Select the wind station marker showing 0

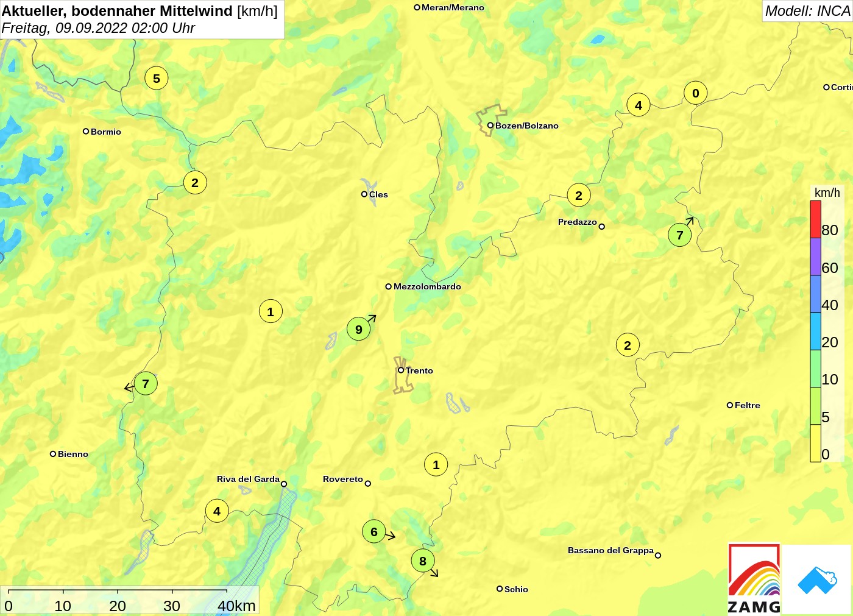coord(696,93)
